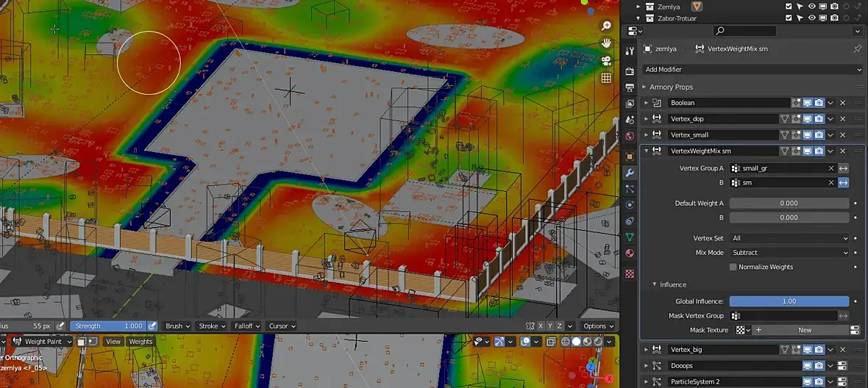
Task: Collapse the VertexWeightMix sm modifier
Action: (x=646, y=151)
